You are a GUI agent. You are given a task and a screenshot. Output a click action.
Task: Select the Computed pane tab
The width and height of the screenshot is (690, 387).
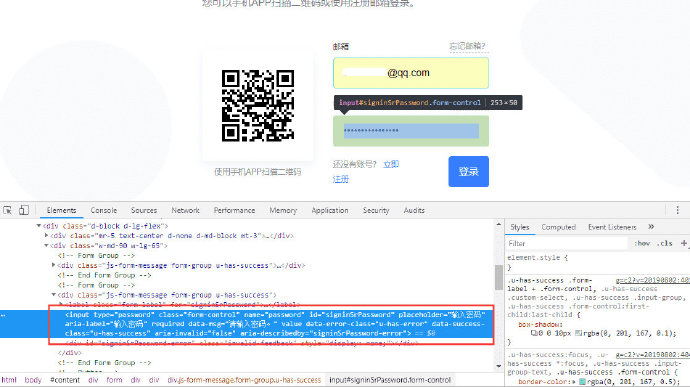click(558, 227)
